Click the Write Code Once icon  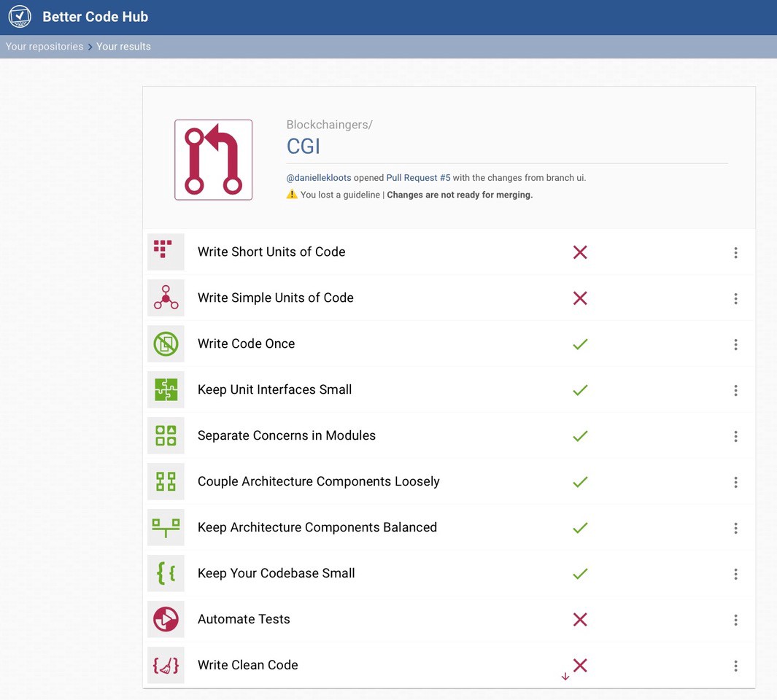(x=166, y=343)
